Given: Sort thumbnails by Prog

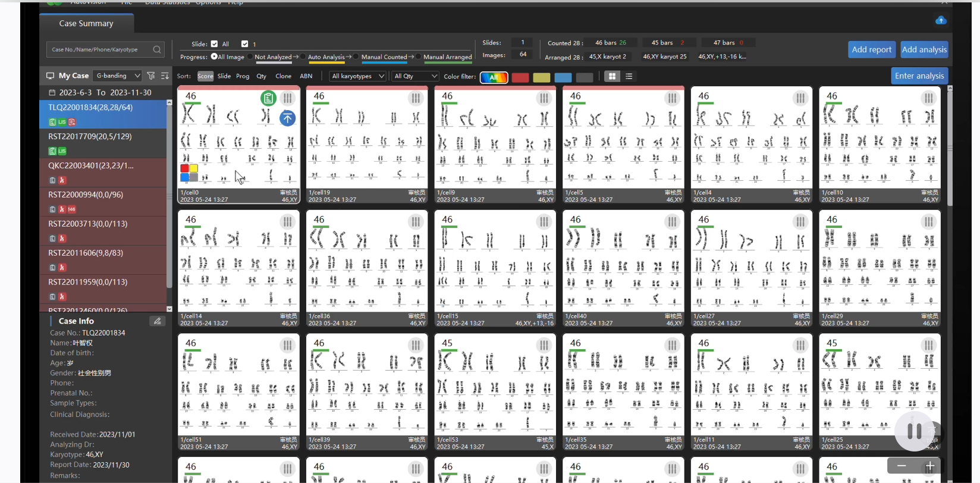Looking at the screenshot, I should click(x=243, y=76).
